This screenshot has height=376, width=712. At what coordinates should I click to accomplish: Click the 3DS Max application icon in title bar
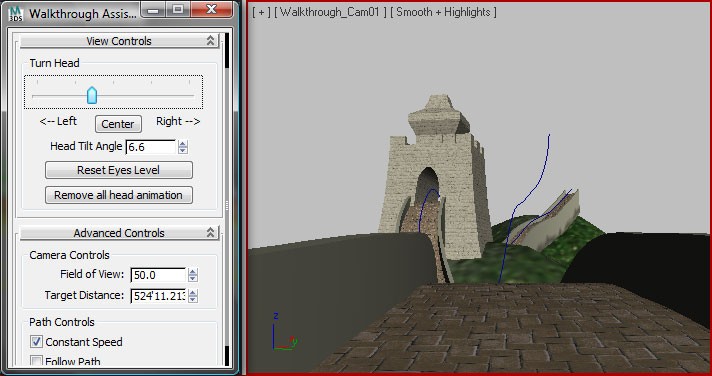tap(16, 13)
